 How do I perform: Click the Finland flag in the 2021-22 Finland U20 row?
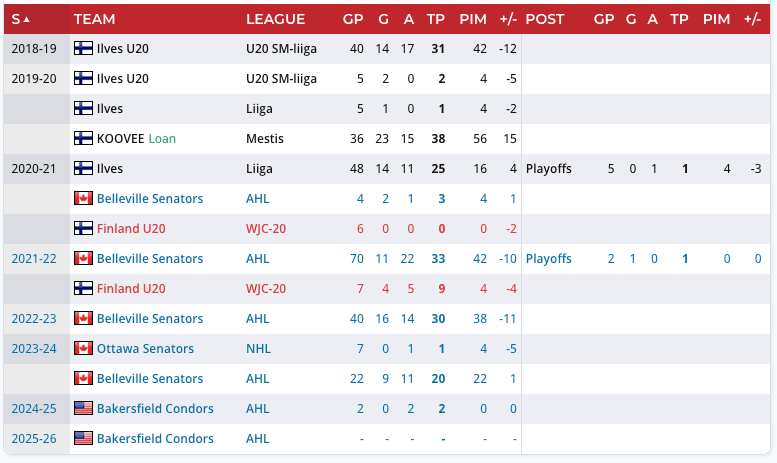pos(83,288)
